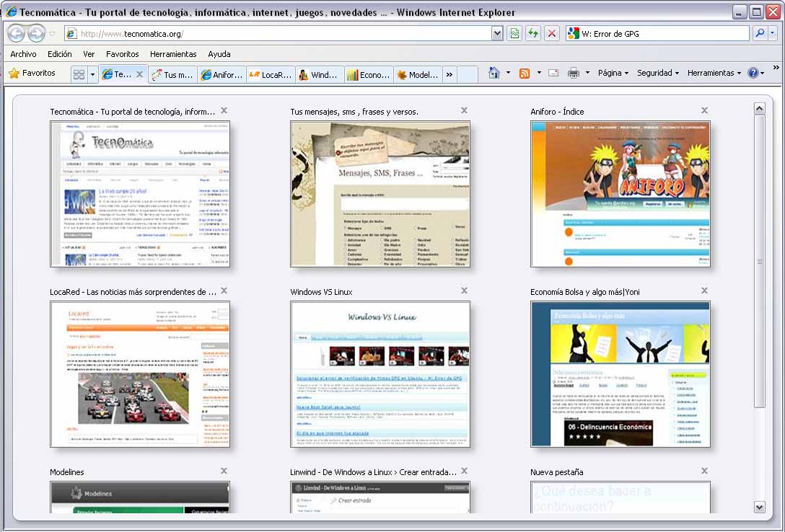Click the search box showing 'W: Error de GPG'
The width and height of the screenshot is (785, 532).
pos(664,33)
